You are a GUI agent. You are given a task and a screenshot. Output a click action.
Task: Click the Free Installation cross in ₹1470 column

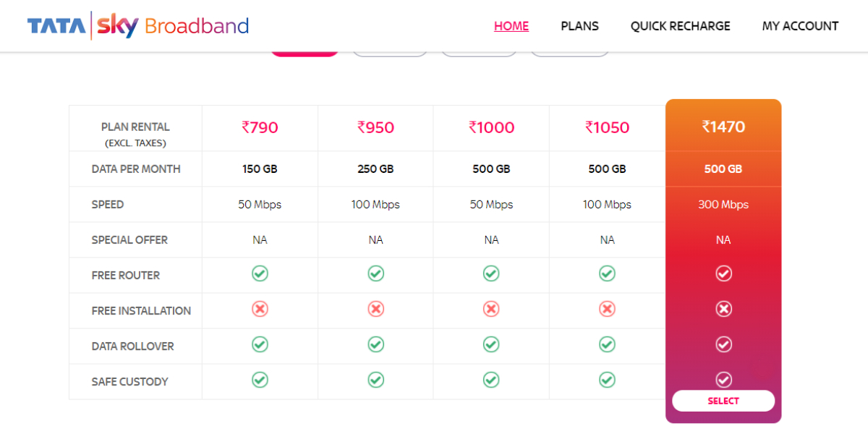tap(723, 309)
